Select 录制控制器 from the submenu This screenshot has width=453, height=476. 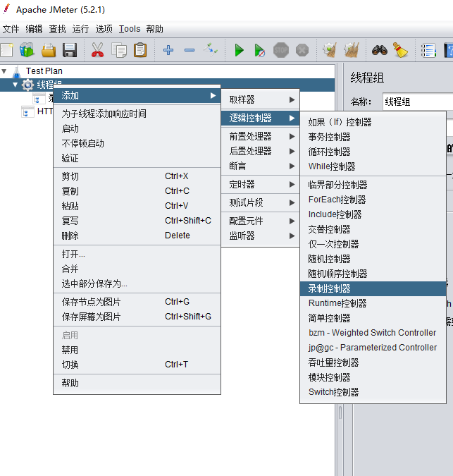point(373,288)
